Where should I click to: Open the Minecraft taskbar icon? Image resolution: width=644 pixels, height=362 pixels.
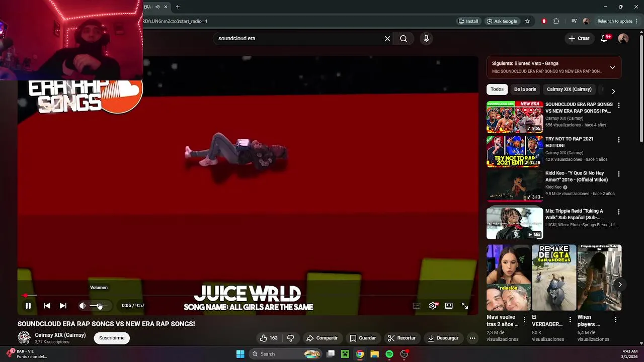click(x=345, y=354)
